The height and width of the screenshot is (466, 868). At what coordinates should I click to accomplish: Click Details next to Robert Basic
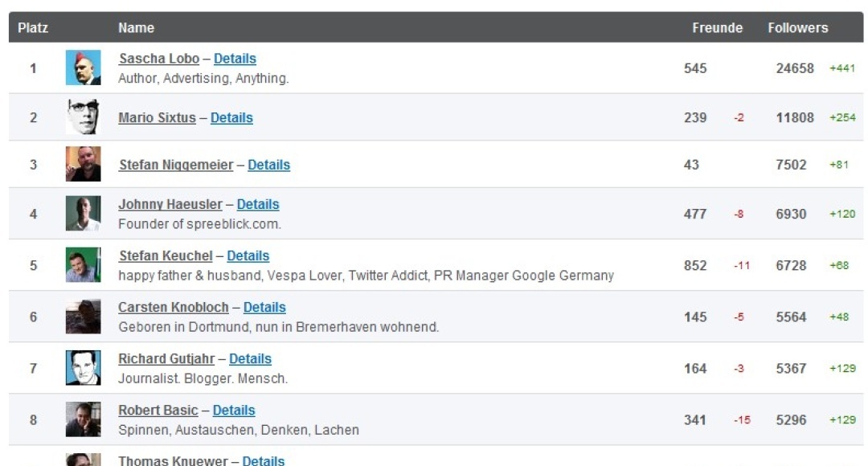(x=235, y=410)
